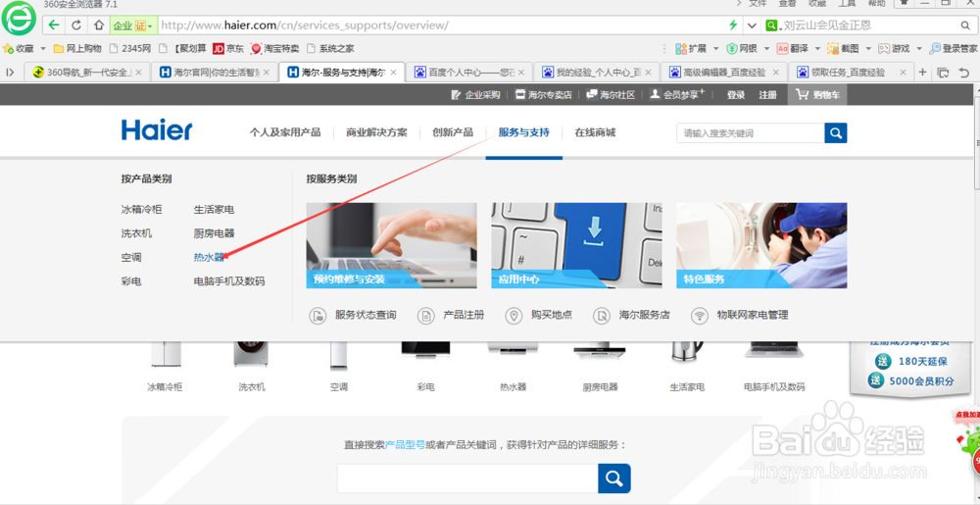Open 应用中心 image card
This screenshot has width=980, height=505.
tap(576, 245)
